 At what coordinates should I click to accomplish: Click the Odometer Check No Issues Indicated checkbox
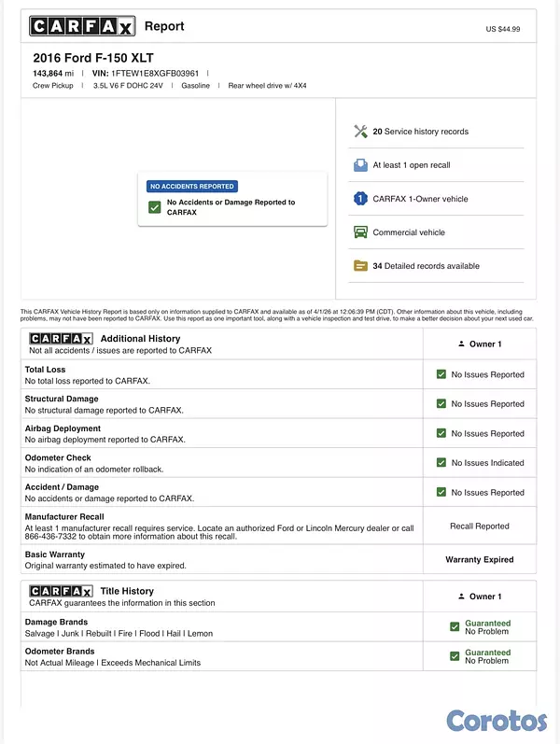point(441,463)
